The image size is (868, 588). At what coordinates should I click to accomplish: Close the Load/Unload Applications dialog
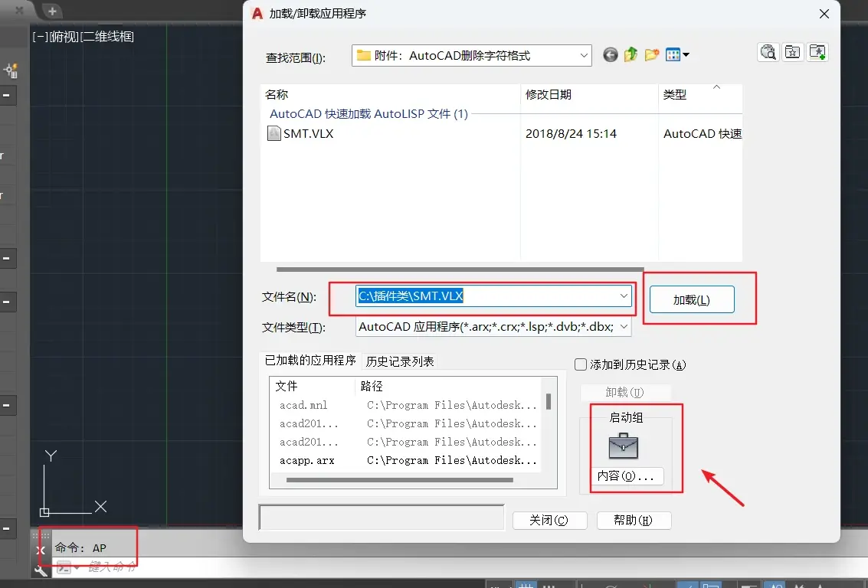coord(824,14)
